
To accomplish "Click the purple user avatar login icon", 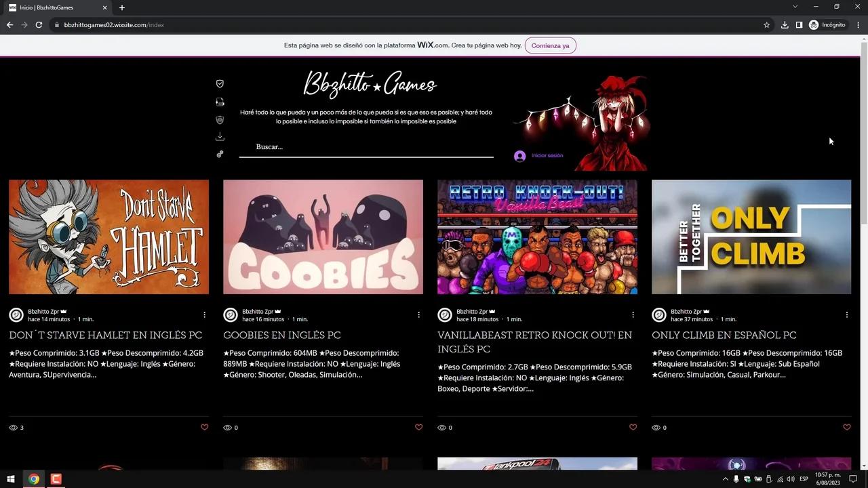I will tap(519, 156).
